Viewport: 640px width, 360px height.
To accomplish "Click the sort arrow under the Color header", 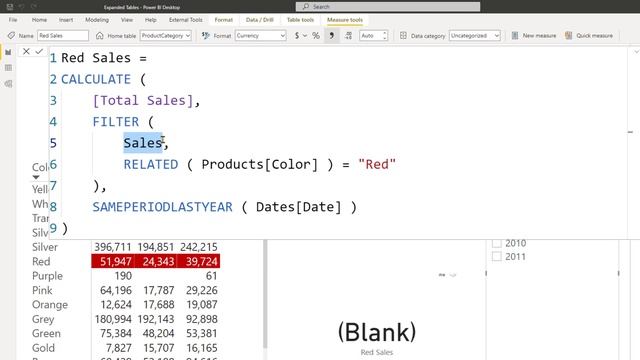I will click(x=36, y=177).
